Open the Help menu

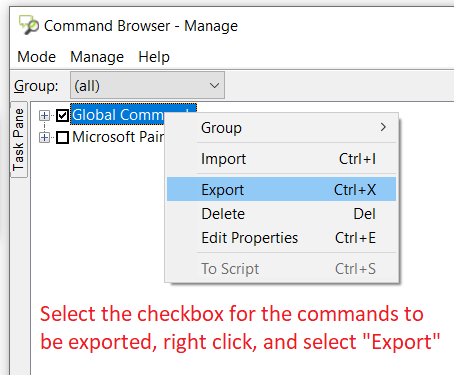coord(154,57)
